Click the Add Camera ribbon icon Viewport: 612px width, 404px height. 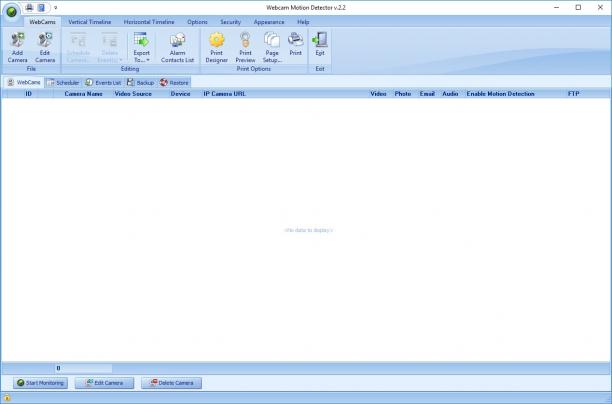(x=18, y=48)
